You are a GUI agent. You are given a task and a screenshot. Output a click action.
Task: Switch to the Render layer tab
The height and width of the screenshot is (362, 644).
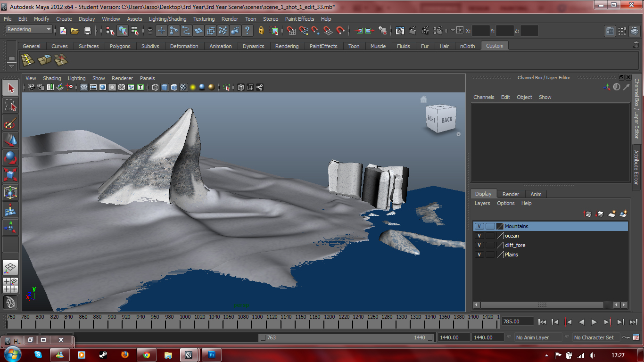511,194
